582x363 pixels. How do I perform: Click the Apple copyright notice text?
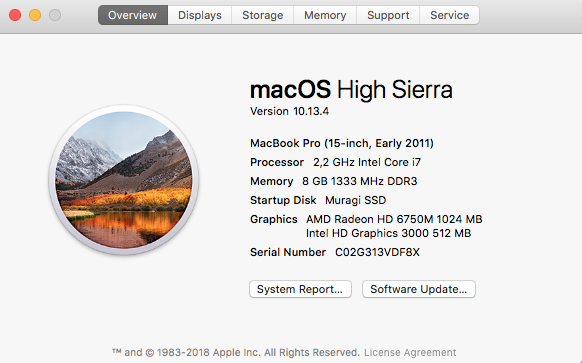point(236,352)
